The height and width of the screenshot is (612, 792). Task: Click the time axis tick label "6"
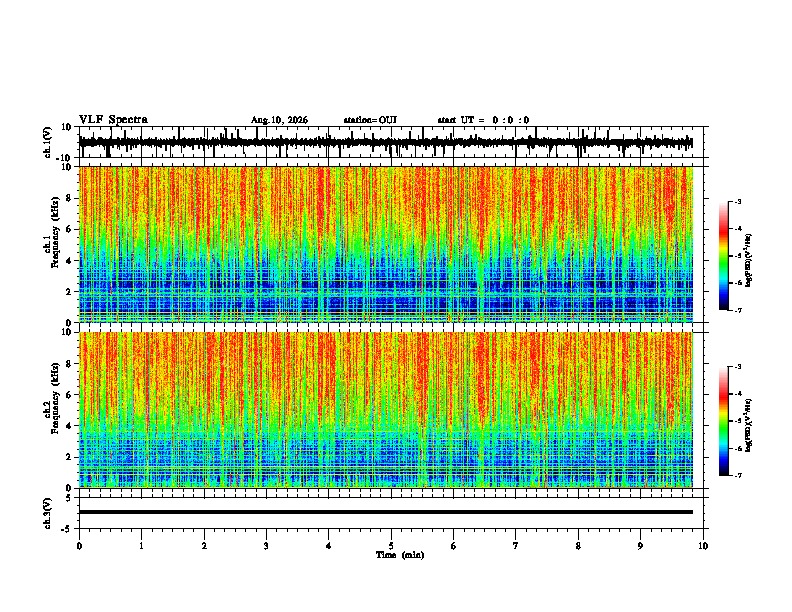click(454, 546)
